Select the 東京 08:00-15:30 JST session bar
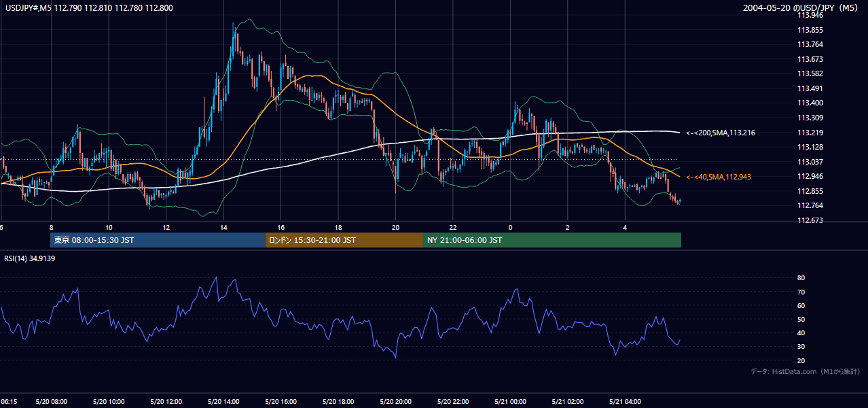The height and width of the screenshot is (408, 868). [x=158, y=240]
